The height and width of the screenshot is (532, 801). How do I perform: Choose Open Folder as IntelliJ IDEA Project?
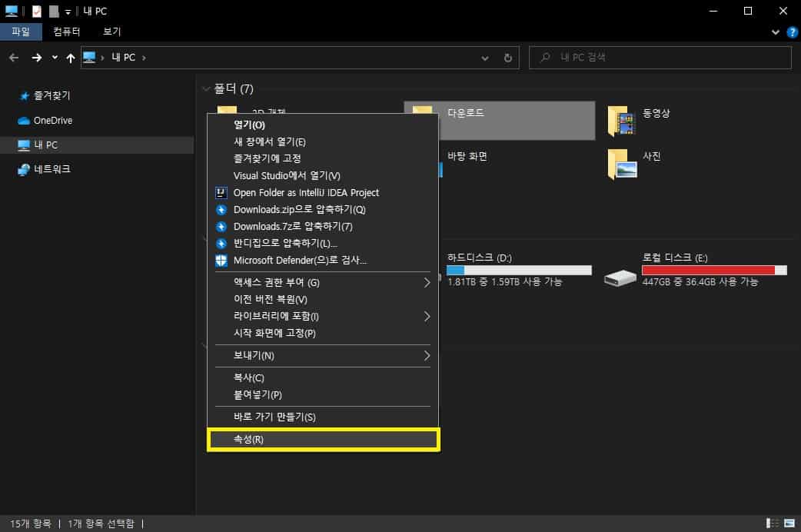pyautogui.click(x=322, y=193)
